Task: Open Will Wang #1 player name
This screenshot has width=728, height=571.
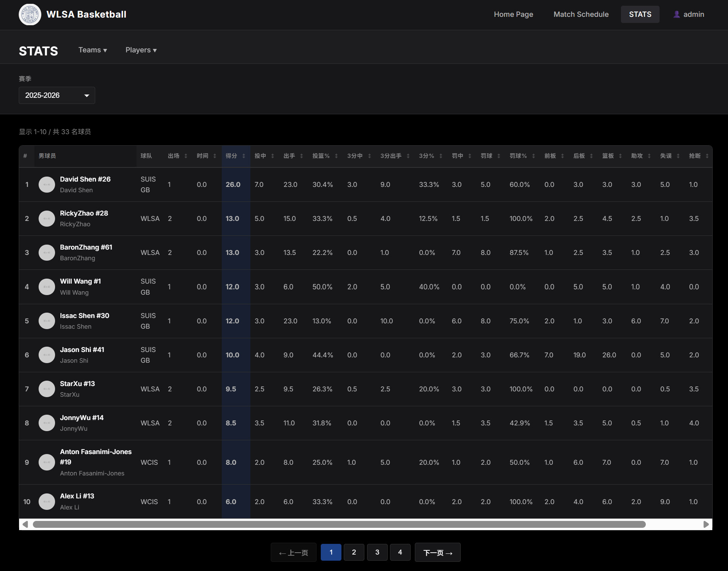Action: tap(80, 281)
